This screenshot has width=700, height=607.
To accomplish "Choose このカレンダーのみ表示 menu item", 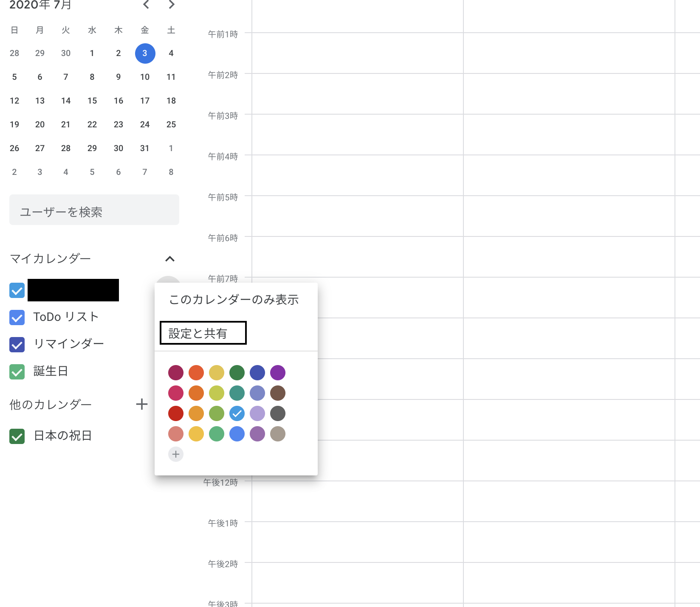I will click(x=236, y=300).
